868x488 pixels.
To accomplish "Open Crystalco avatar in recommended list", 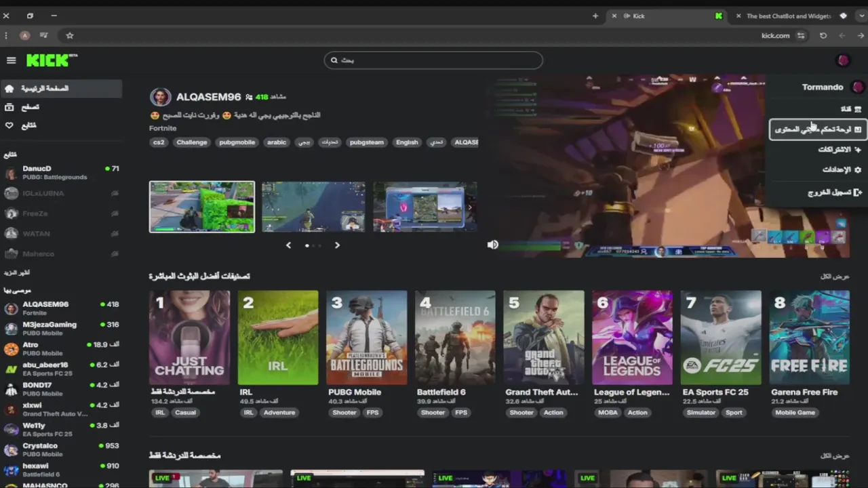I will pos(11,450).
